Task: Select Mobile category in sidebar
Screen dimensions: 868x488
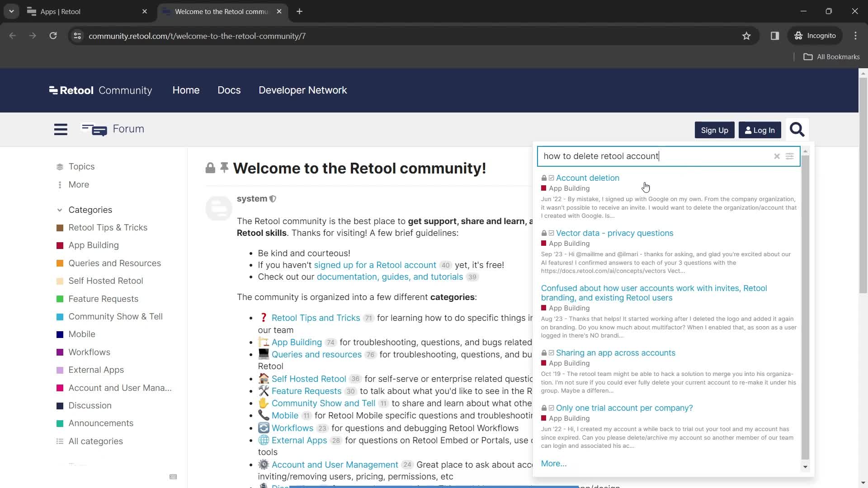Action: (81, 334)
